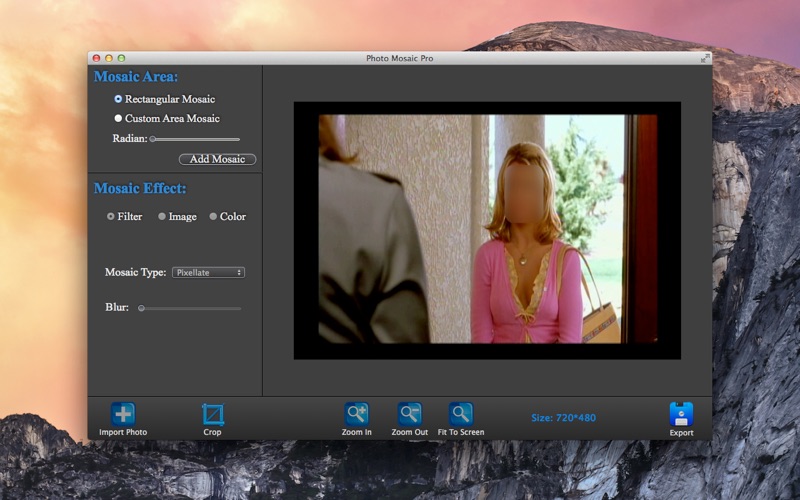Screen dimensions: 800x500
Task: Export the image with the disk icon
Action: 681,414
